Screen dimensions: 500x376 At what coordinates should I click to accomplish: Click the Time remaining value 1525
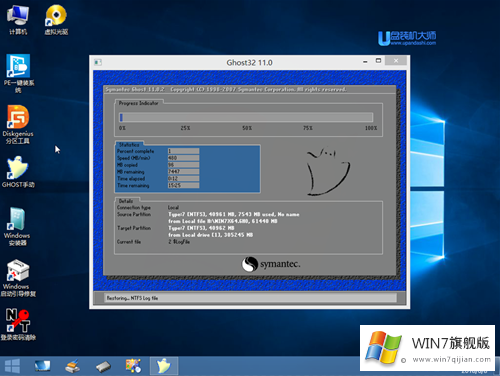coord(183,185)
